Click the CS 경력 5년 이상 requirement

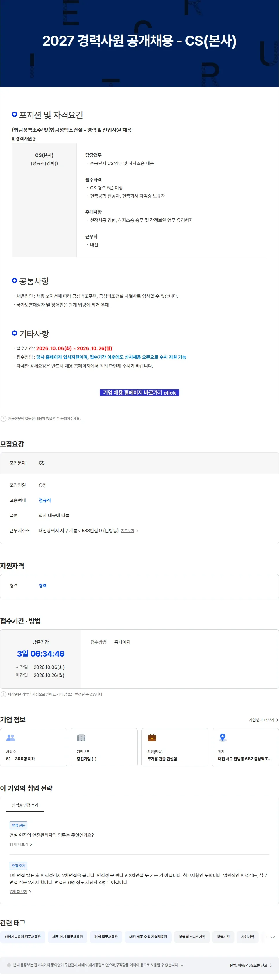tap(106, 188)
